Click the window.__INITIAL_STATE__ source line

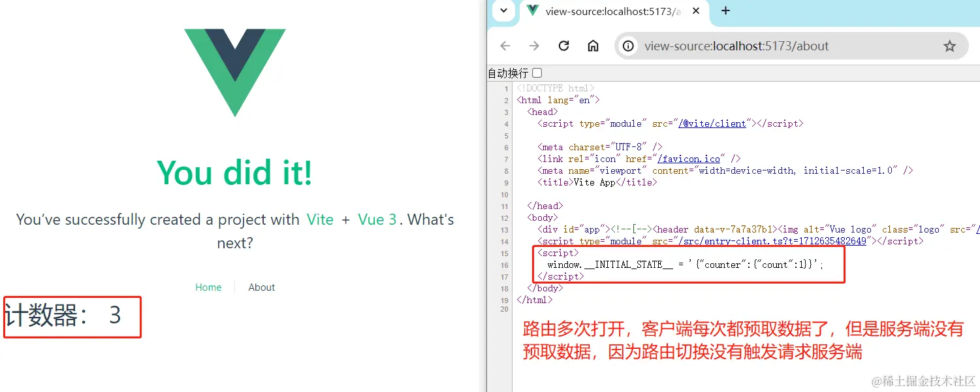[686, 265]
